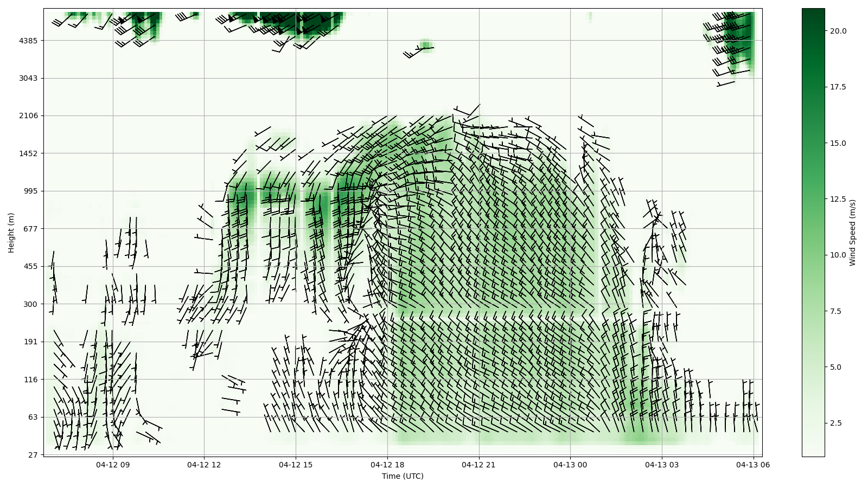Click the 27 height tick label
868x488 pixels.
tap(33, 455)
